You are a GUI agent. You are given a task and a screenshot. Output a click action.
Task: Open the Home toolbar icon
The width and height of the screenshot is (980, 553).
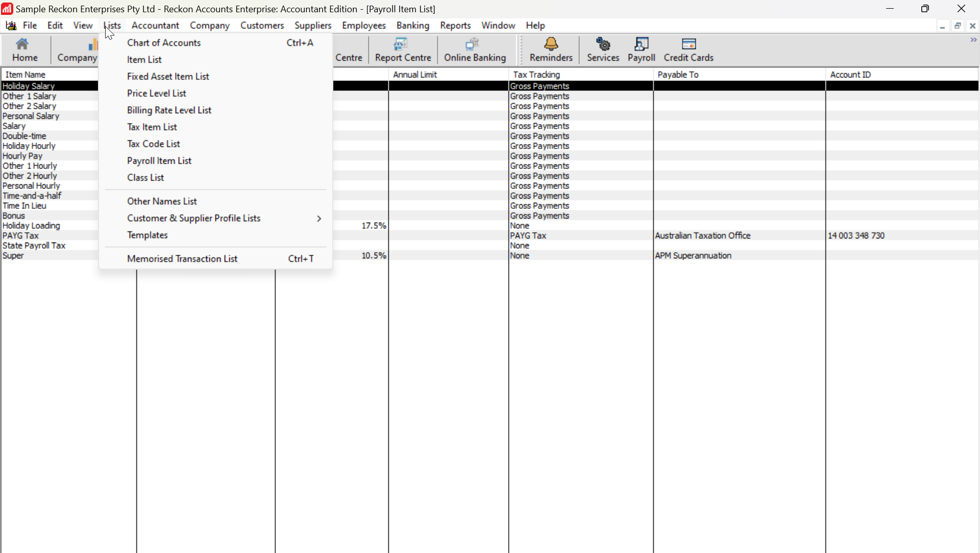pos(24,50)
